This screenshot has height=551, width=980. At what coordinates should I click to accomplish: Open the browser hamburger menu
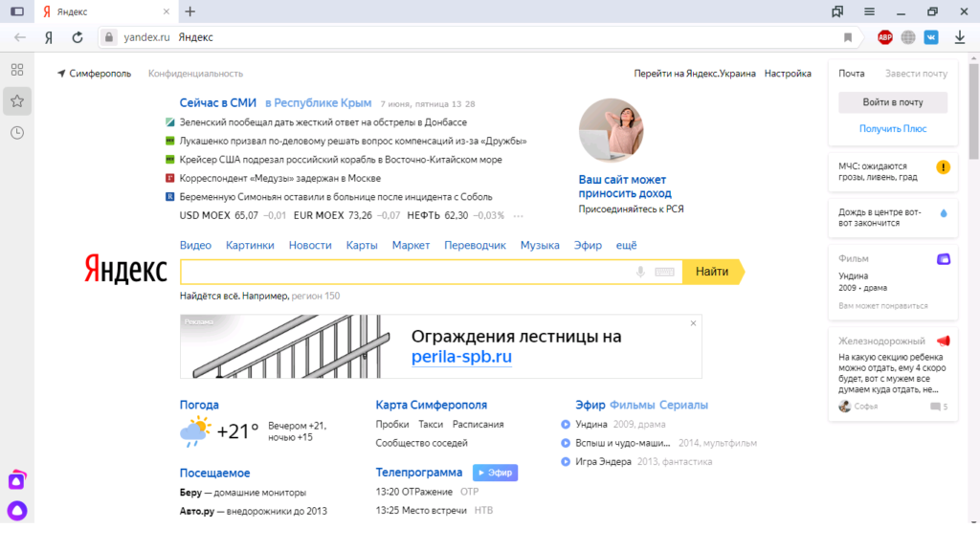[x=869, y=11]
